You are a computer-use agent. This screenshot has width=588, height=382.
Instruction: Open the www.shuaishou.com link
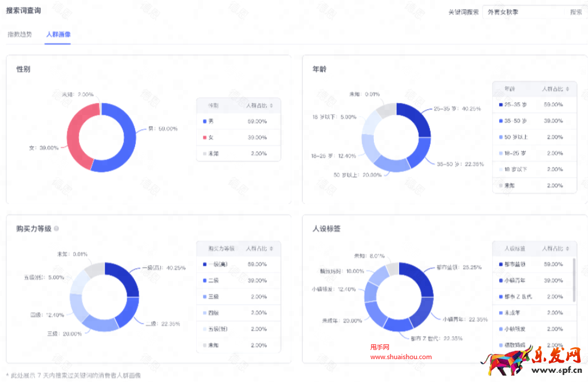(x=401, y=357)
